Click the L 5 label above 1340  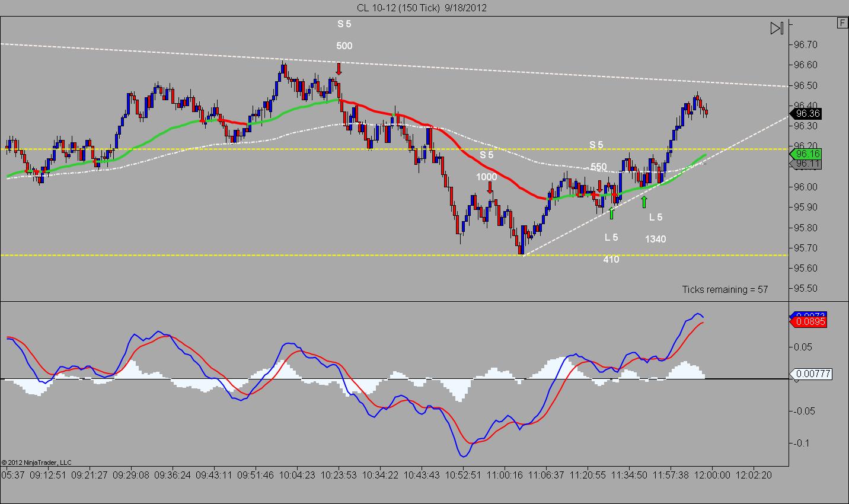click(x=656, y=217)
